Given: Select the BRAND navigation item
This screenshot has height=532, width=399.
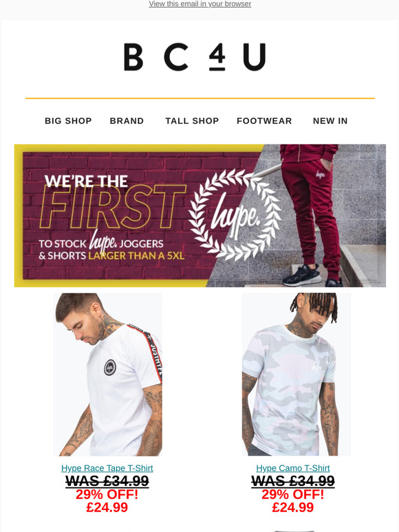Looking at the screenshot, I should 127,121.
